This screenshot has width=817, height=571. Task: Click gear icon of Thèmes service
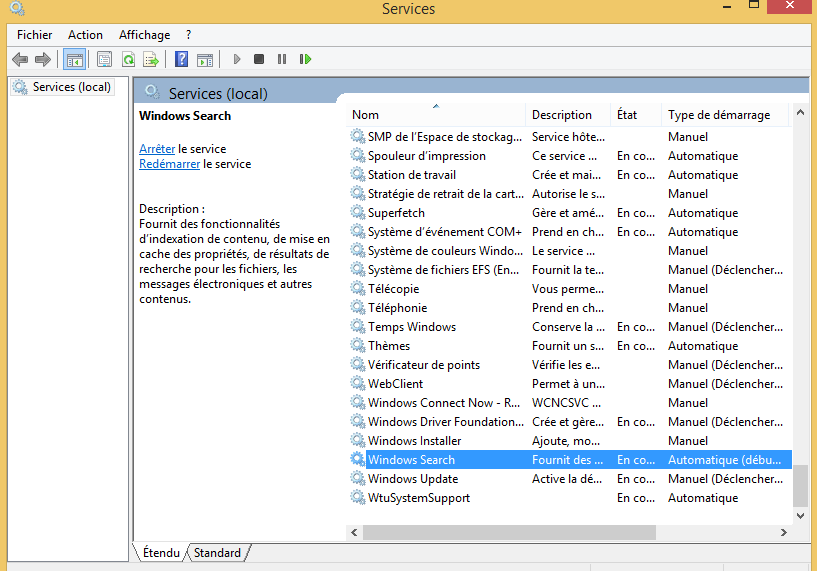coord(357,345)
